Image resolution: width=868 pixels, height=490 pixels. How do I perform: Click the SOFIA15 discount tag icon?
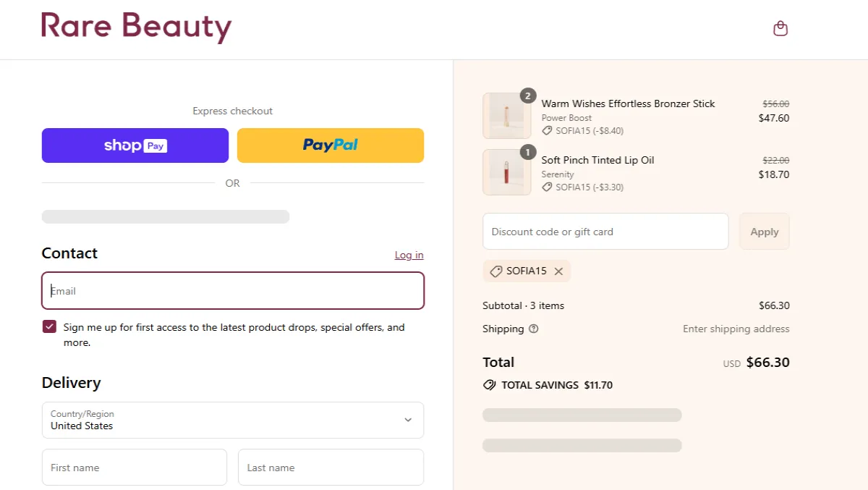point(496,271)
